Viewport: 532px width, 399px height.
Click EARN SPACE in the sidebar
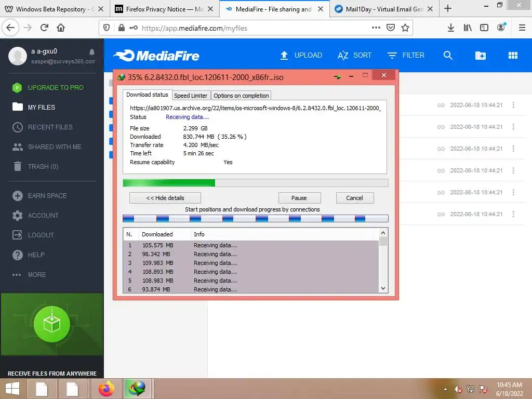(39, 196)
